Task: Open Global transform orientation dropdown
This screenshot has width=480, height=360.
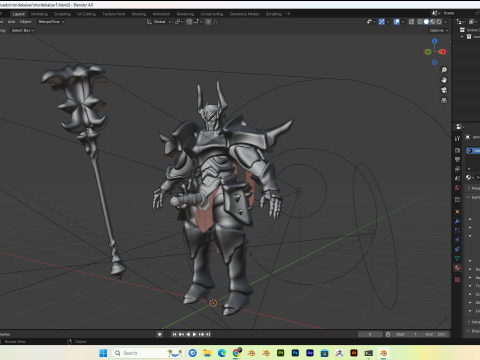Action: pyautogui.click(x=159, y=22)
